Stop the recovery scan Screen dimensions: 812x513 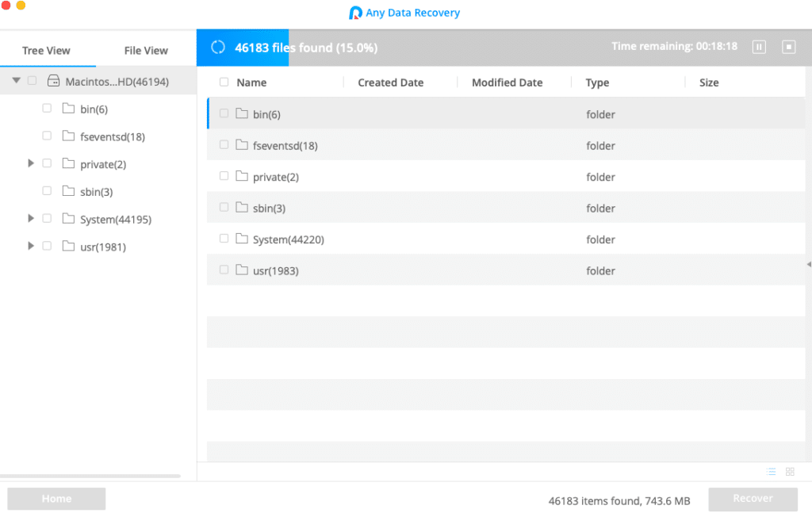(789, 47)
